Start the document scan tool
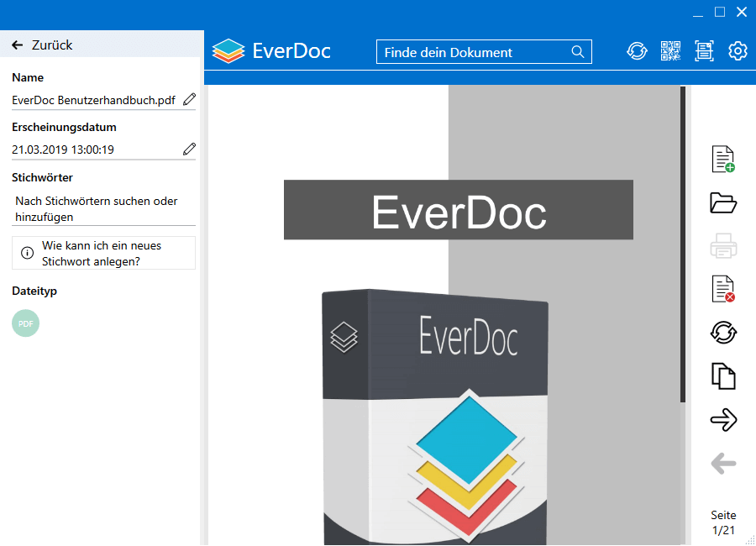This screenshot has width=756, height=546. tap(704, 51)
